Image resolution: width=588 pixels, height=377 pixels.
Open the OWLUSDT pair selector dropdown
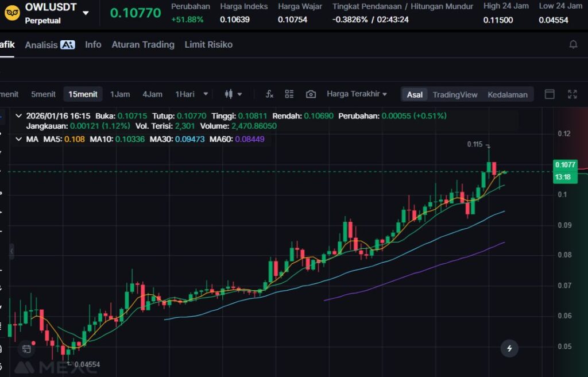pos(86,13)
